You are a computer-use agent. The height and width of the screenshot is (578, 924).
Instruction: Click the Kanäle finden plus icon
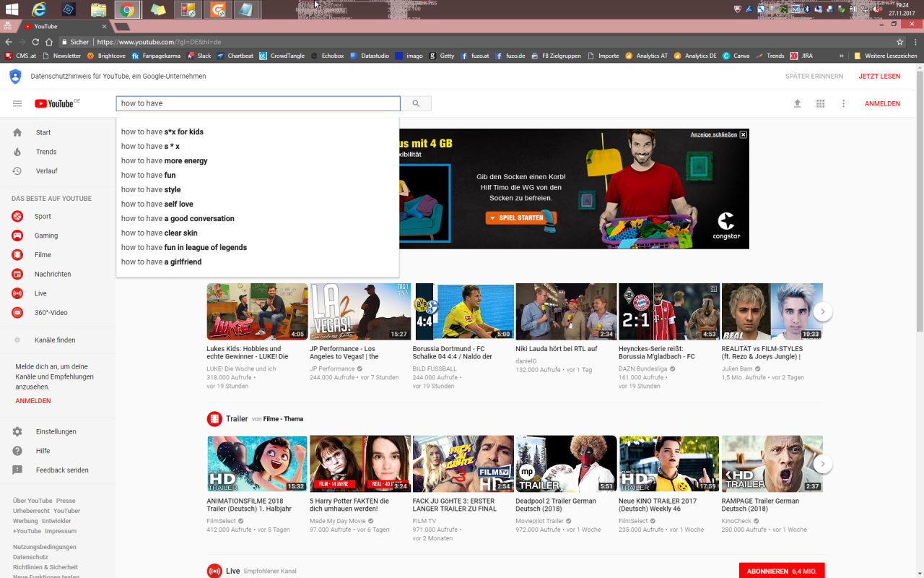[17, 340]
